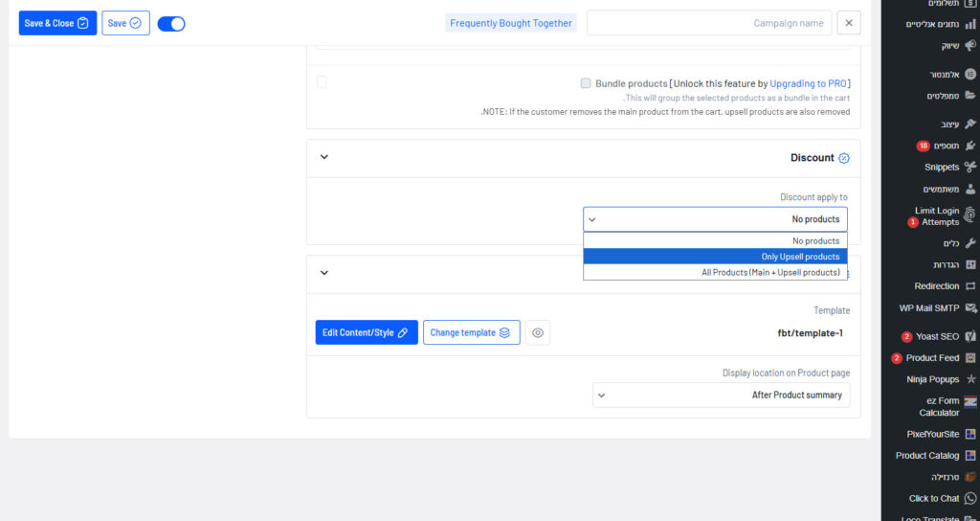
Task: Collapse the Discount section chevron
Action: 323,157
